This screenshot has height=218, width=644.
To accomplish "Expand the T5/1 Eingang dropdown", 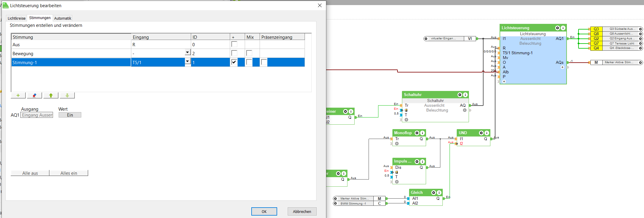I will pyautogui.click(x=188, y=61).
